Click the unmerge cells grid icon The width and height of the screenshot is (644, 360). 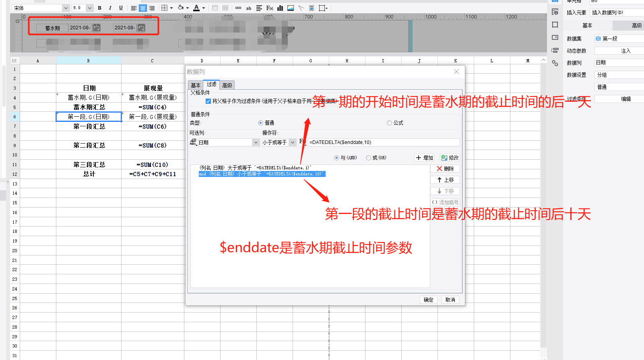tap(225, 8)
